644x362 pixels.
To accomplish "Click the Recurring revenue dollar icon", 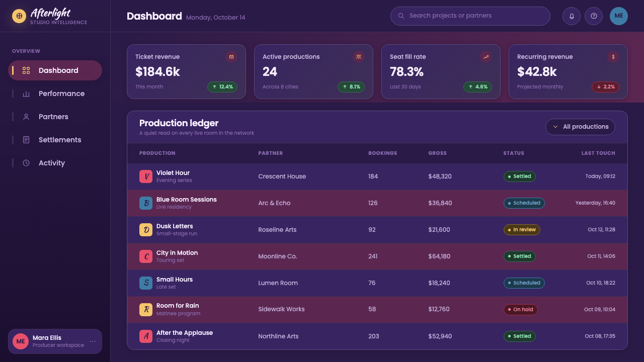I will [x=613, y=57].
